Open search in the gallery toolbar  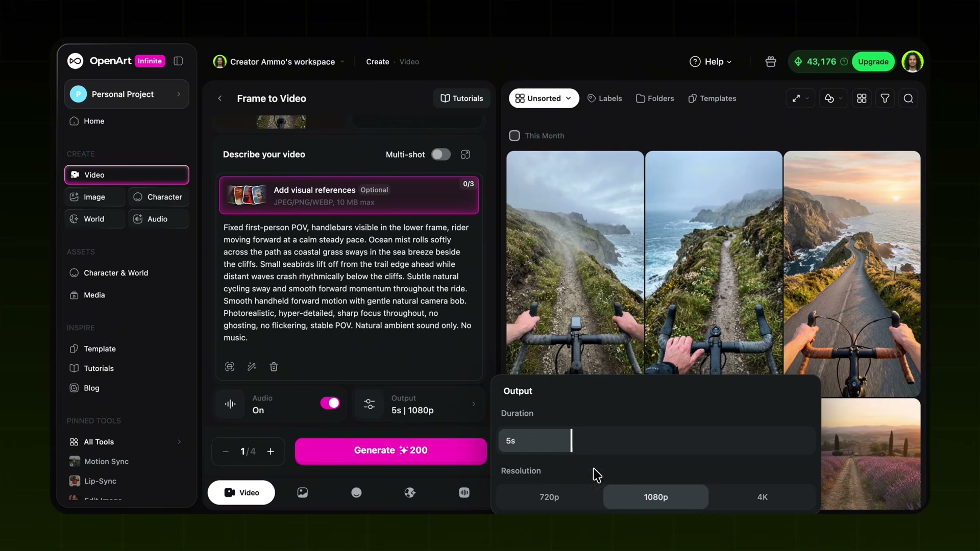(x=909, y=98)
